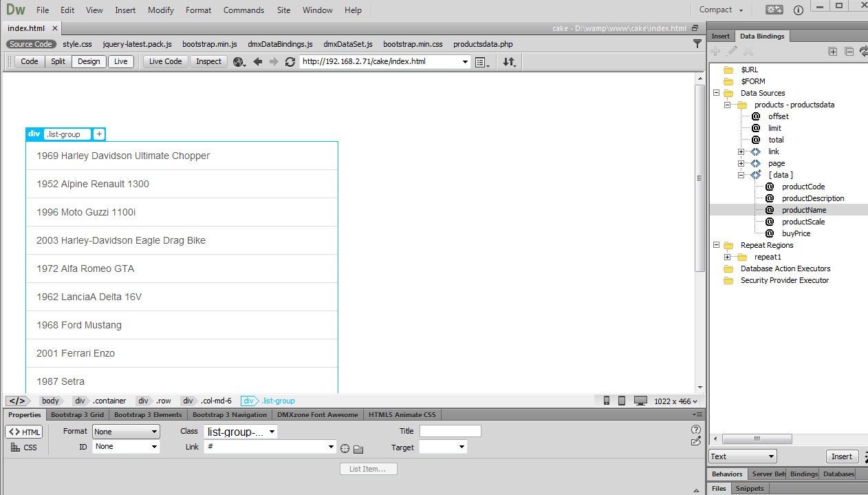Image resolution: width=868 pixels, height=495 pixels.
Task: Switch to the DMXzone Font Awesome tab
Action: 317,414
